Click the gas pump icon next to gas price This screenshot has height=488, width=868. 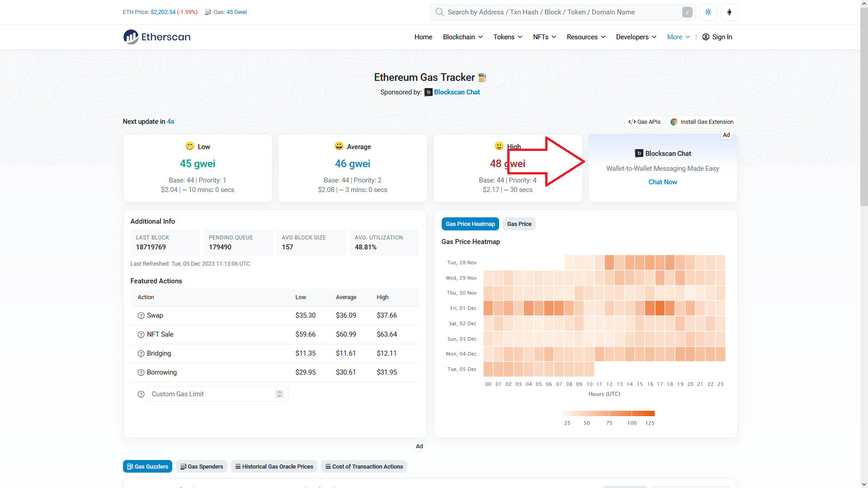[x=208, y=12]
